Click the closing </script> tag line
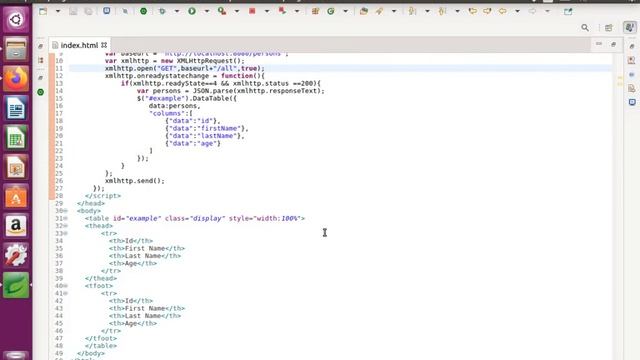This screenshot has width=640, height=360. pyautogui.click(x=103, y=196)
